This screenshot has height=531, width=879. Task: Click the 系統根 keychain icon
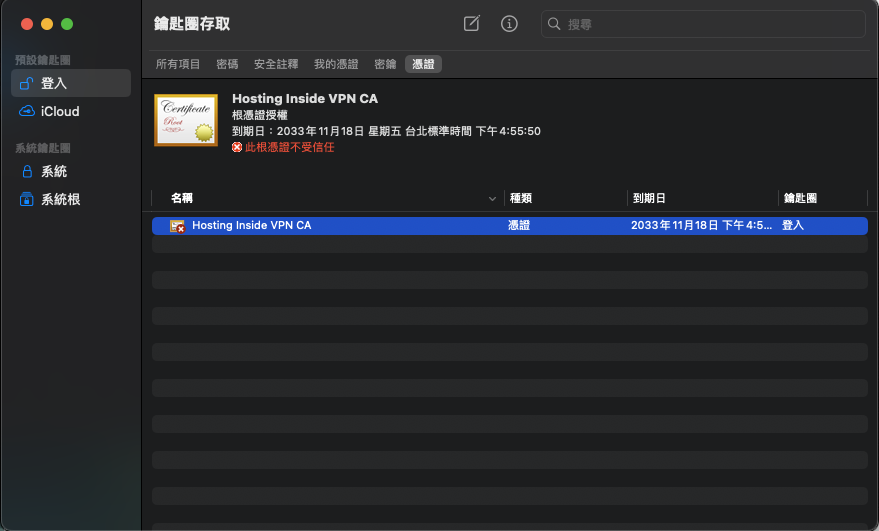click(26, 199)
